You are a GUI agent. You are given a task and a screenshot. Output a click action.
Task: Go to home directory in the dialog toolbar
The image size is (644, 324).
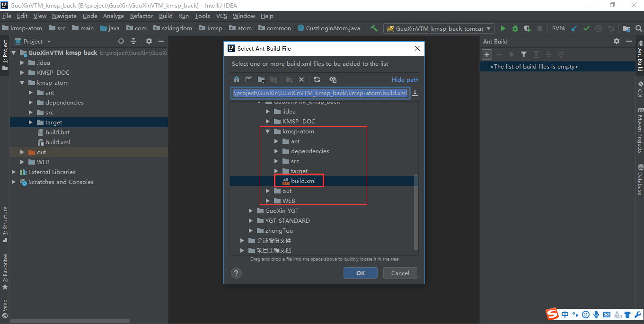(x=237, y=79)
